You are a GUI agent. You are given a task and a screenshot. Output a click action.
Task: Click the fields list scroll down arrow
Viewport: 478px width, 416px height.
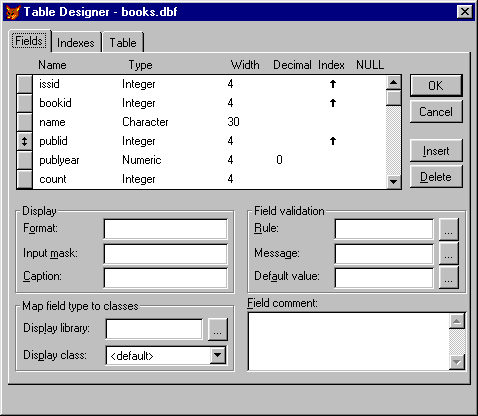tap(394, 182)
